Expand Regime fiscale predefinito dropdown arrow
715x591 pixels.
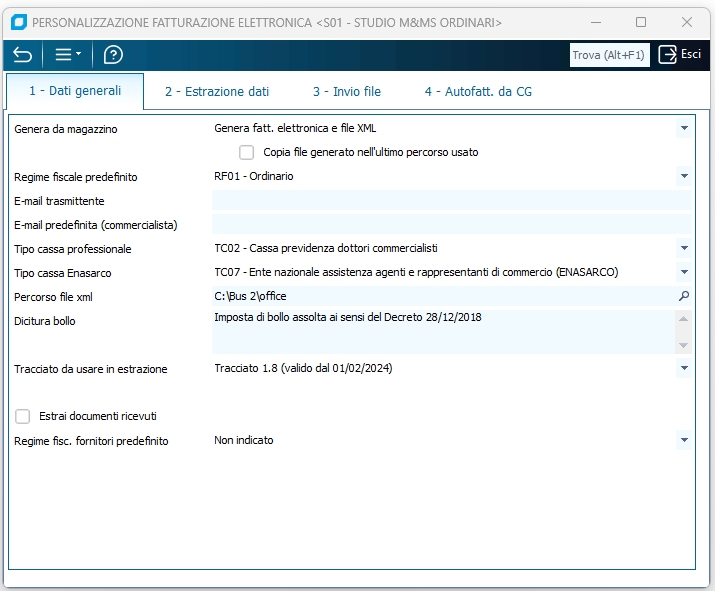(684, 176)
